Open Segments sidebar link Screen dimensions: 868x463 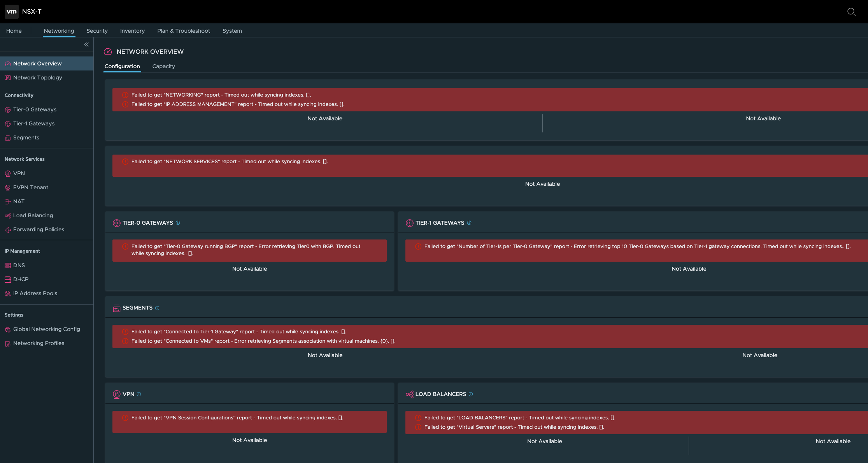[26, 137]
